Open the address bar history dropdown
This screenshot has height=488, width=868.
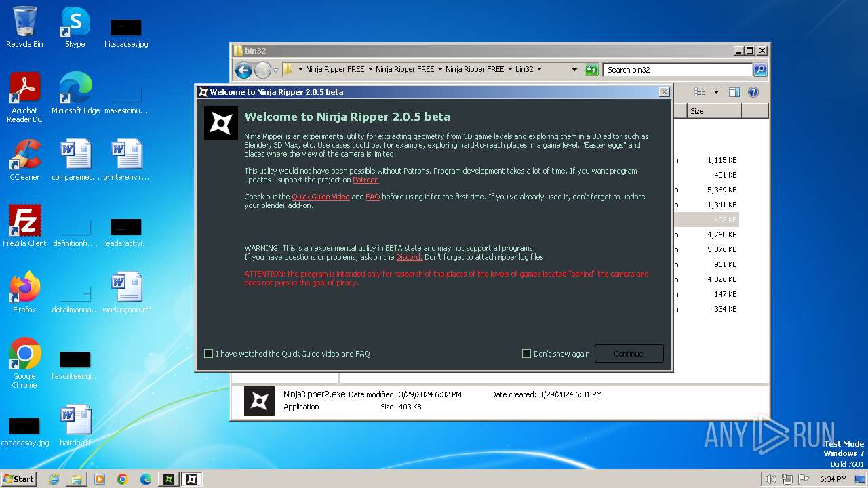(574, 69)
